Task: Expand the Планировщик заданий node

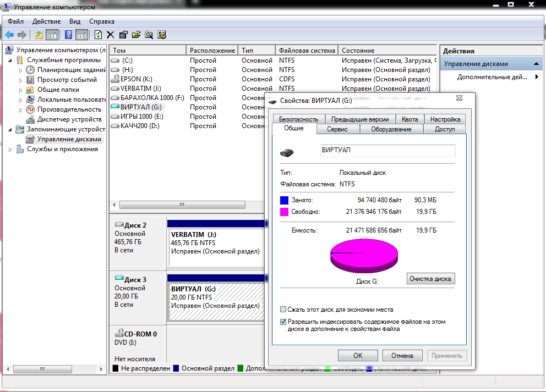Action: [x=20, y=70]
